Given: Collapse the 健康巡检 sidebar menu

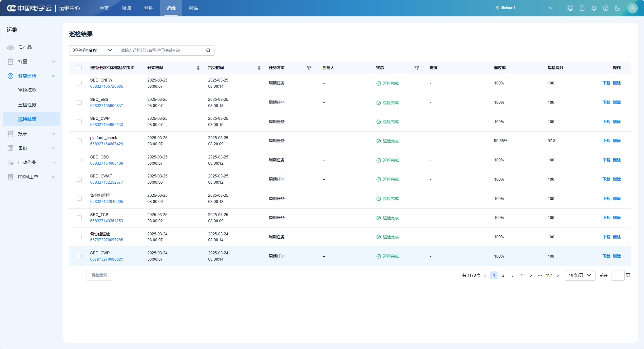Looking at the screenshot, I should (54, 76).
